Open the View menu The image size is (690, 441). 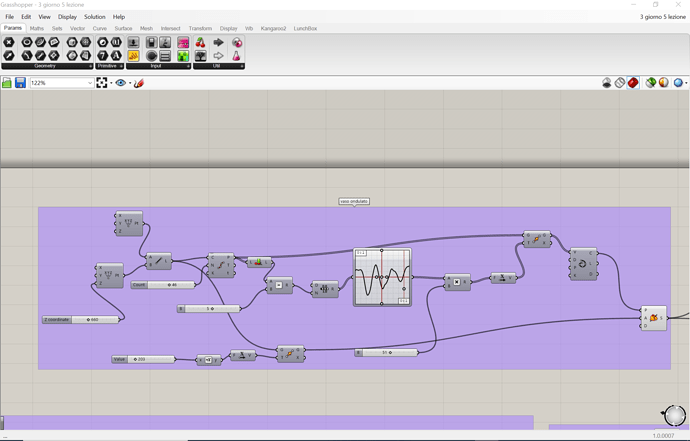pyautogui.click(x=44, y=17)
